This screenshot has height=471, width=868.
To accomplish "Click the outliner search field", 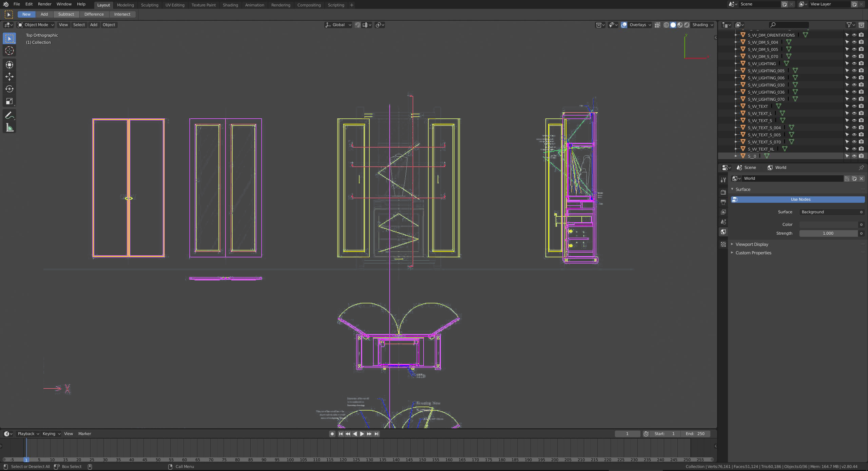I will 789,25.
